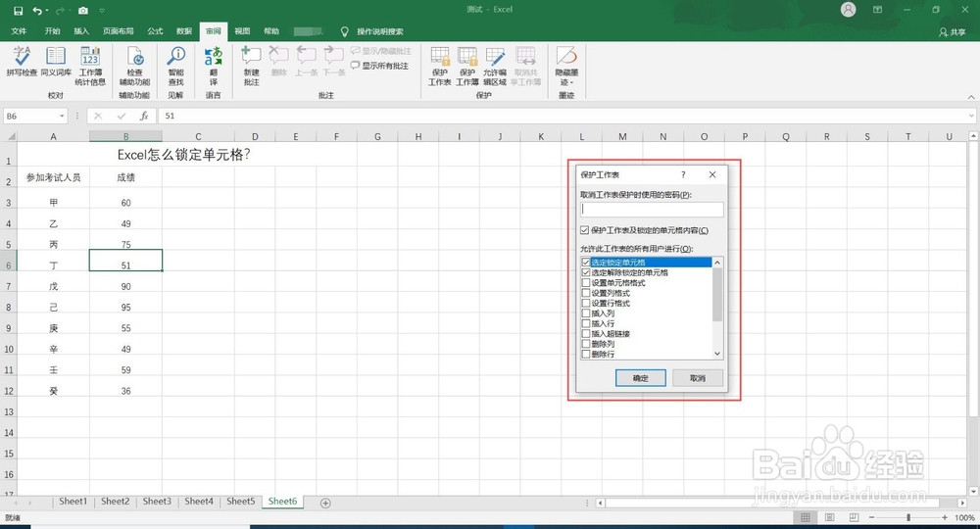Switch to the 视图 View tab
Screen dimensions: 980x529
pos(242,31)
